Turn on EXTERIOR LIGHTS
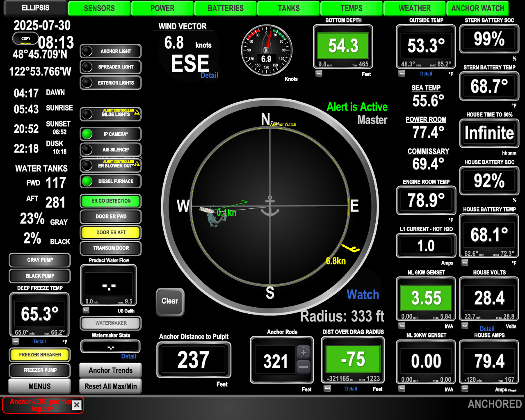This screenshot has height=420, width=525. tap(111, 83)
